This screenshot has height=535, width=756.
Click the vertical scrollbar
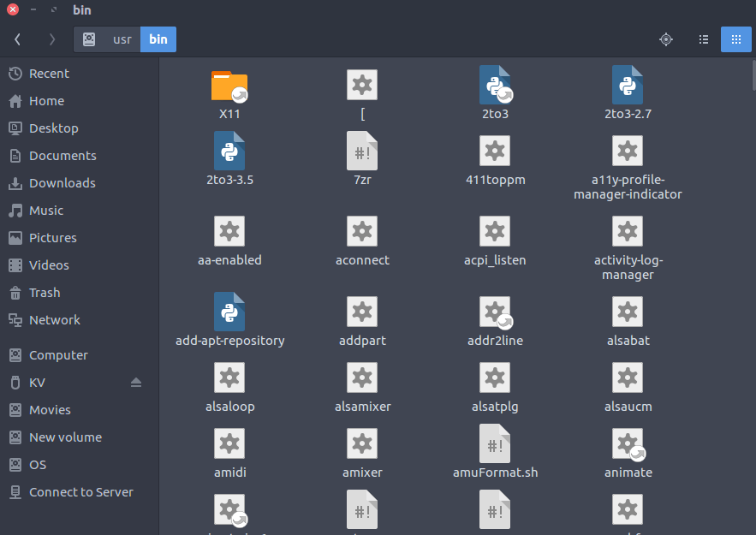tap(751, 77)
